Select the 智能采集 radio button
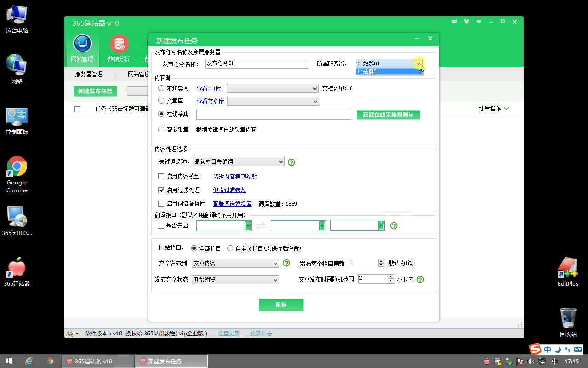The image size is (588, 368). 162,130
